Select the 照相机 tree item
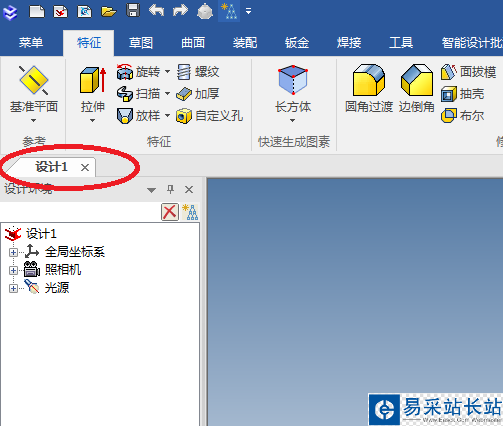Screen dimensions: 503x426 [x=63, y=270]
